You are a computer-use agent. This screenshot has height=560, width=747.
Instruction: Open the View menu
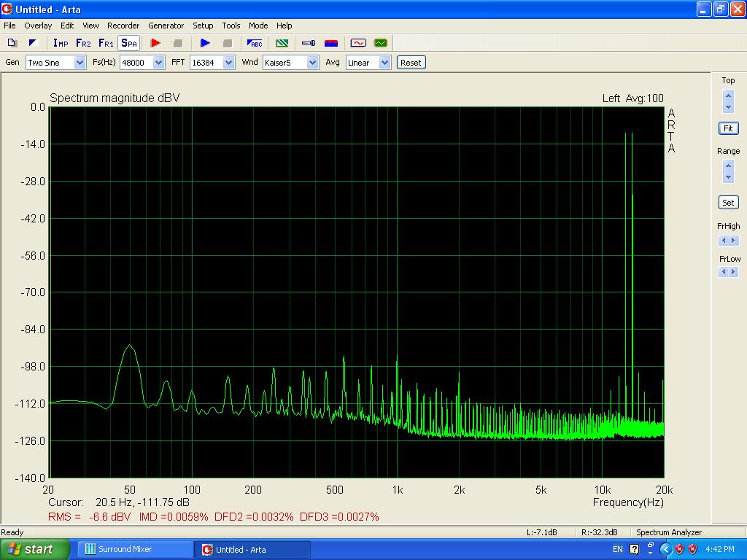click(90, 26)
